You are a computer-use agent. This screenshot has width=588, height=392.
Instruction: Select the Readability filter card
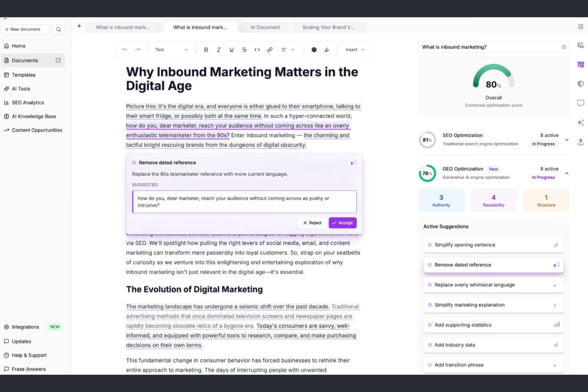click(493, 200)
